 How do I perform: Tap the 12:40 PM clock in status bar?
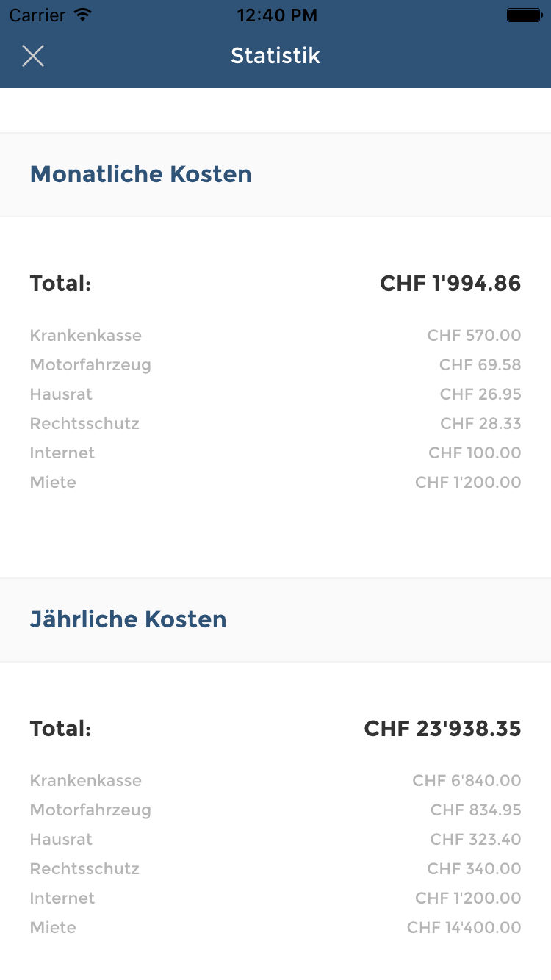[277, 15]
